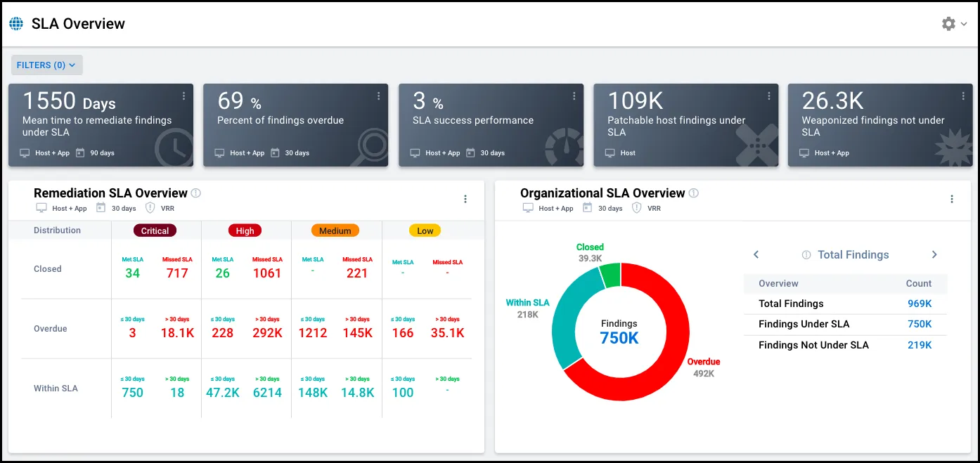Open kebab menu on 69 % card
Image resolution: width=980 pixels, height=463 pixels.
(x=378, y=96)
